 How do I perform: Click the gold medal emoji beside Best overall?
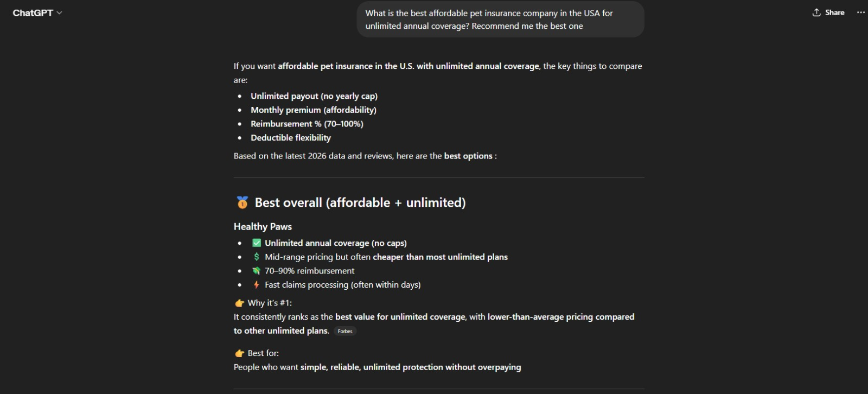(242, 201)
